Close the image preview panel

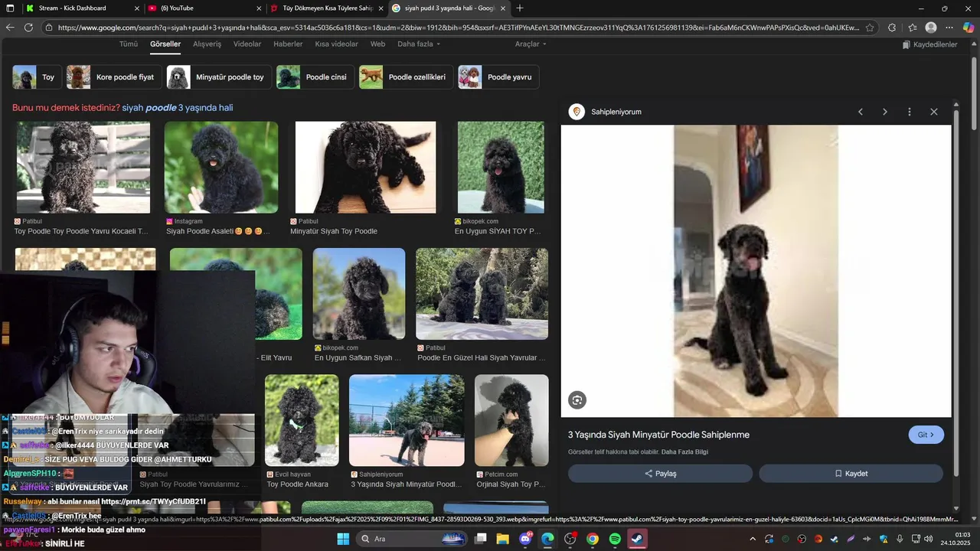tap(934, 112)
